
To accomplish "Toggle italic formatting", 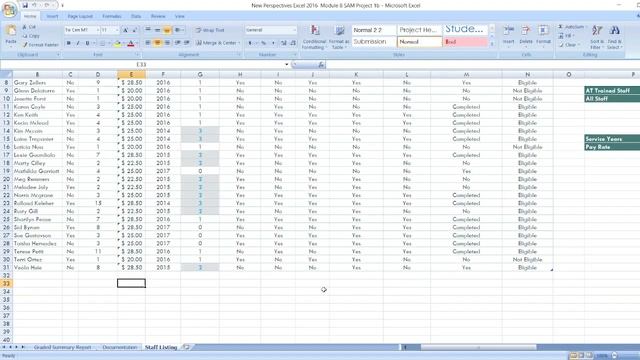I will 78,43.
